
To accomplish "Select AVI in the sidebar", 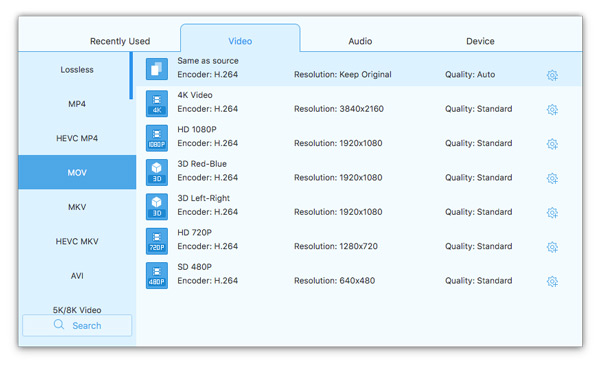I will click(77, 276).
